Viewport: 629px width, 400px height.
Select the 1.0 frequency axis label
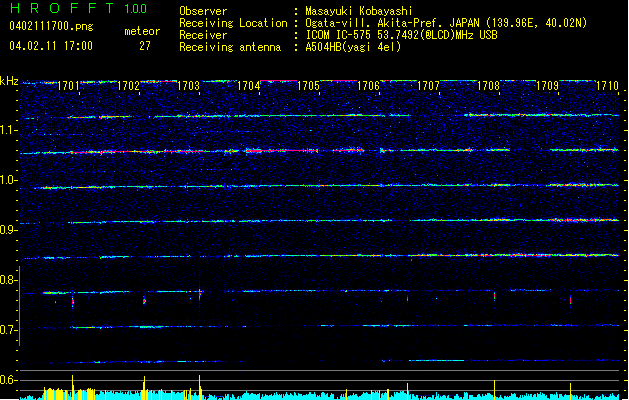9,180
